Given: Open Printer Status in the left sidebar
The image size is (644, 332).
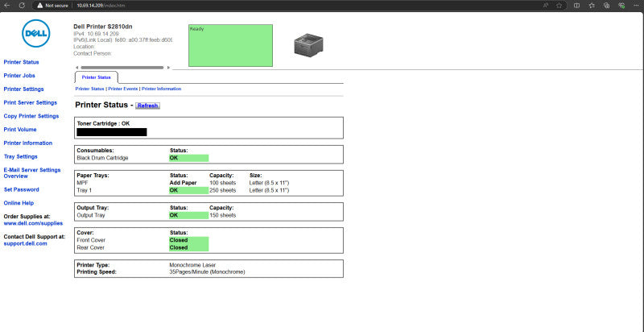Looking at the screenshot, I should 22,62.
